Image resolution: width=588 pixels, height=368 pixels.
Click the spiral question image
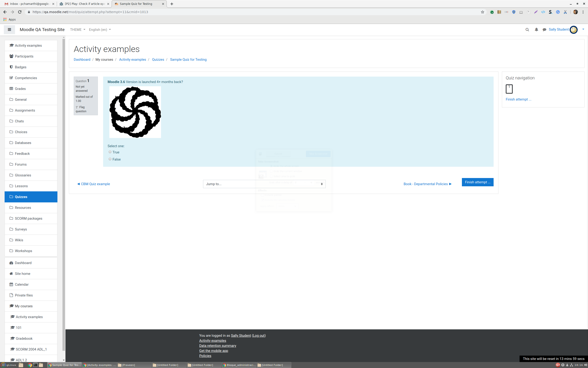coord(135,112)
